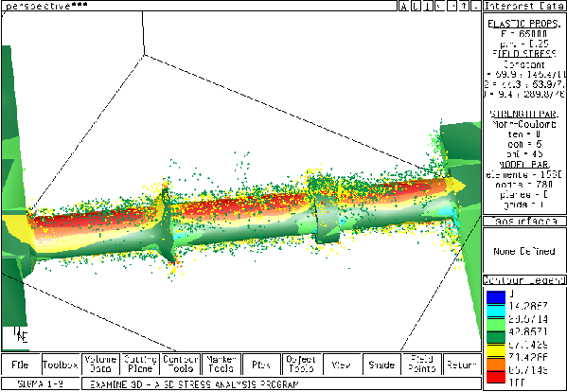Click the Object Tools button
This screenshot has height=392, width=567.
tap(301, 365)
